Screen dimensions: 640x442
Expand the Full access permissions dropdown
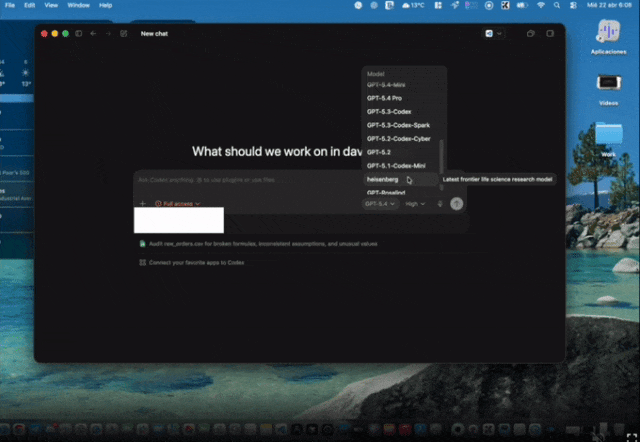177,203
